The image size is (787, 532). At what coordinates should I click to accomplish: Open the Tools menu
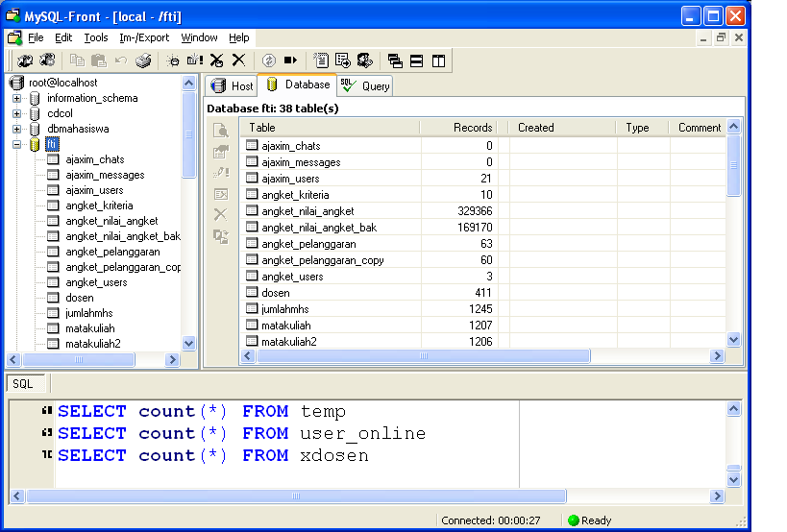pyautogui.click(x=96, y=37)
